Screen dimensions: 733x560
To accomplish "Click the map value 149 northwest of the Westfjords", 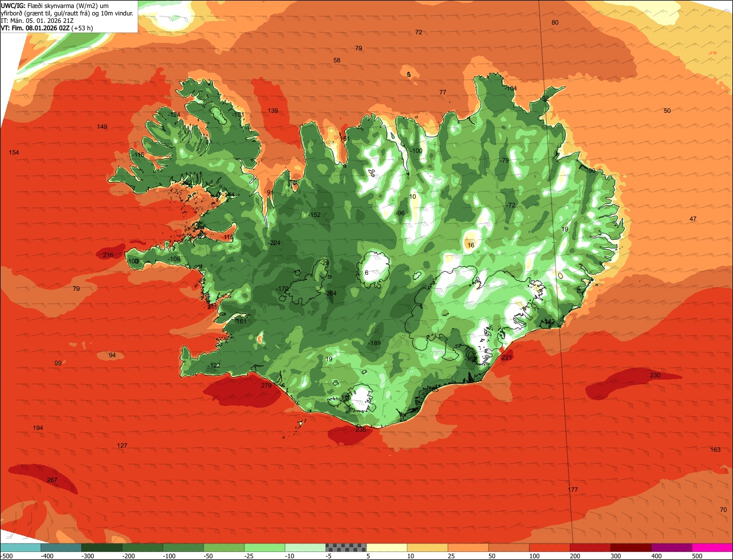I will point(102,127).
